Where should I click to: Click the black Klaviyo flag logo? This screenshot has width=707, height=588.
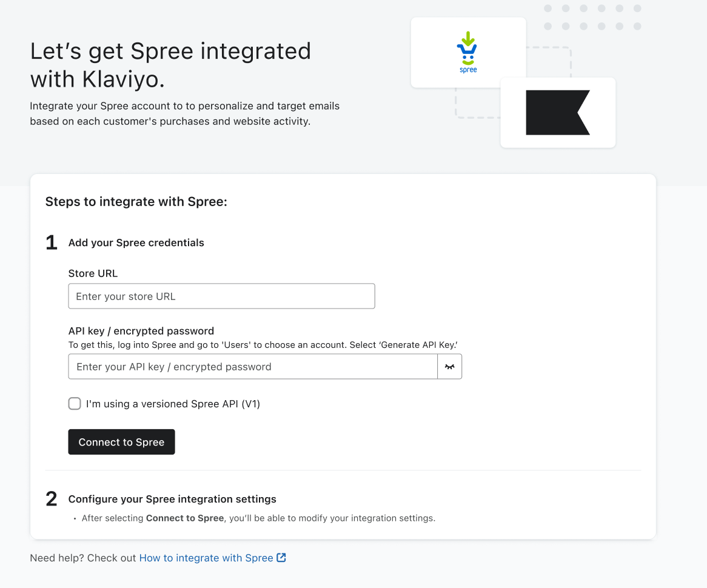(557, 113)
